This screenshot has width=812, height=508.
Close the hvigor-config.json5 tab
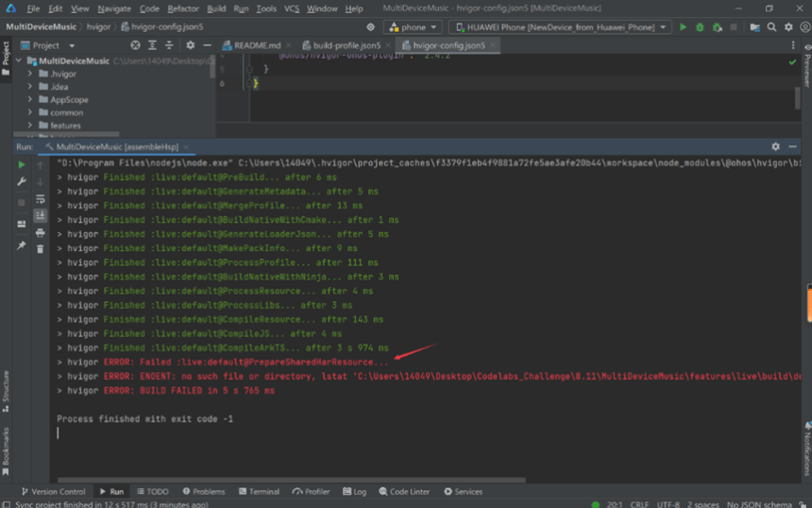click(493, 45)
